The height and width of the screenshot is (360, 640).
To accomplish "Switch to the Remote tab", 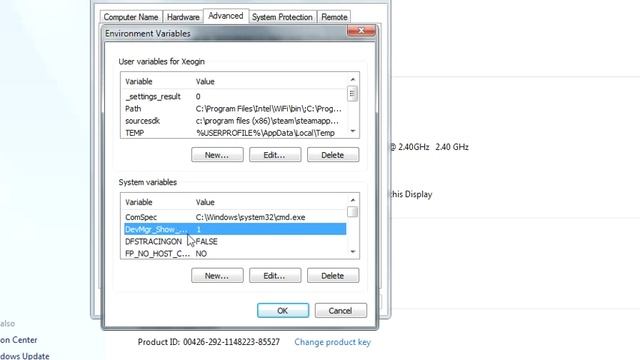I will (334, 17).
